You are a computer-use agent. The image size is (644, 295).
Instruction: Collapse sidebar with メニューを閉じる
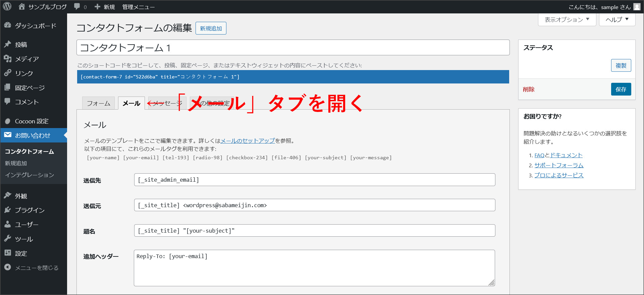point(37,268)
